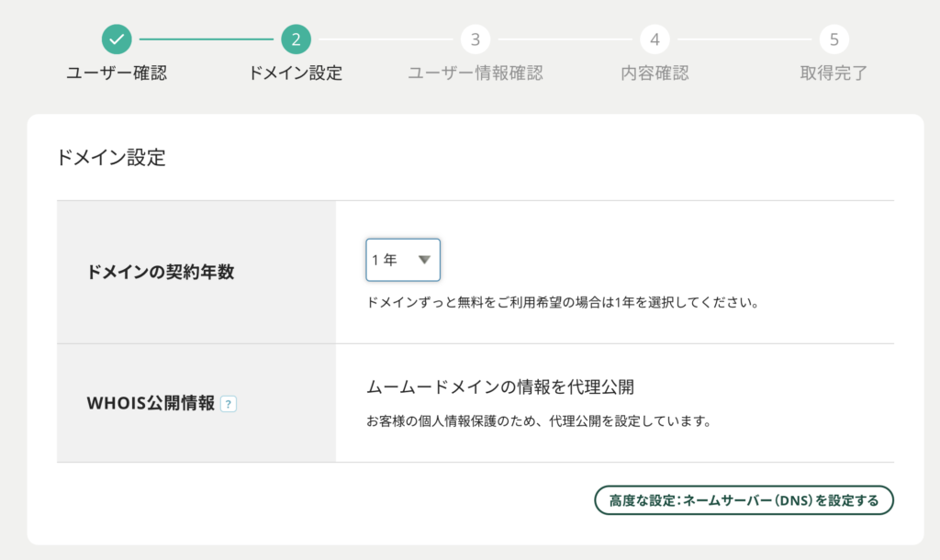Click the 高度な設定：ネームサーバー（DNS）を設定する button
940x560 pixels.
click(744, 500)
